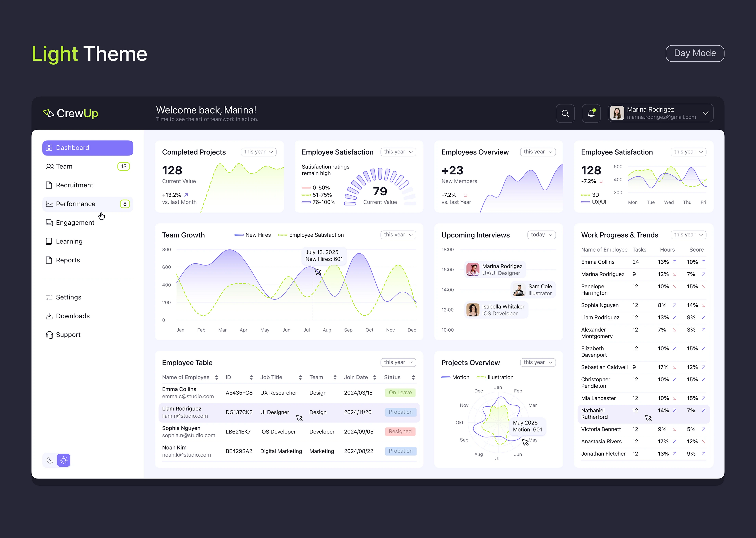Open notifications via the bell icon
Image resolution: width=756 pixels, height=538 pixels.
[591, 113]
